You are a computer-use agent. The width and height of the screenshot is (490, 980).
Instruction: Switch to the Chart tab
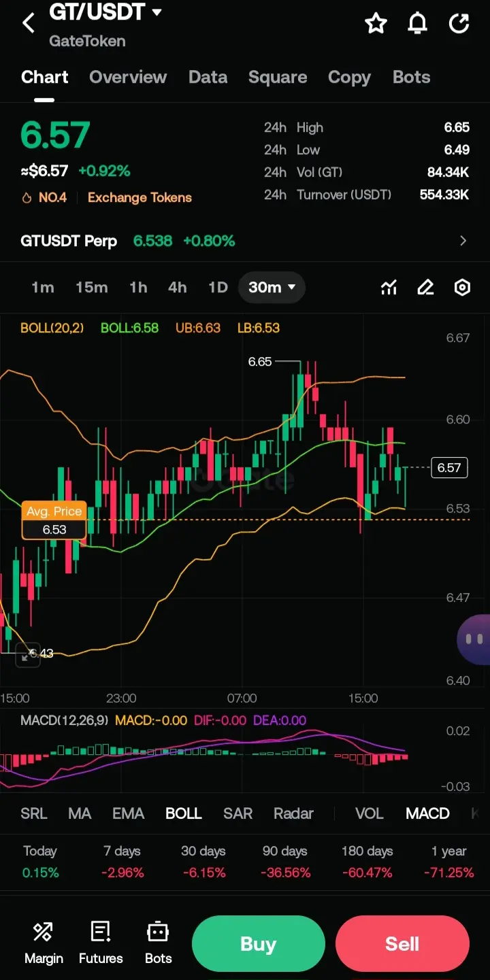pos(45,77)
